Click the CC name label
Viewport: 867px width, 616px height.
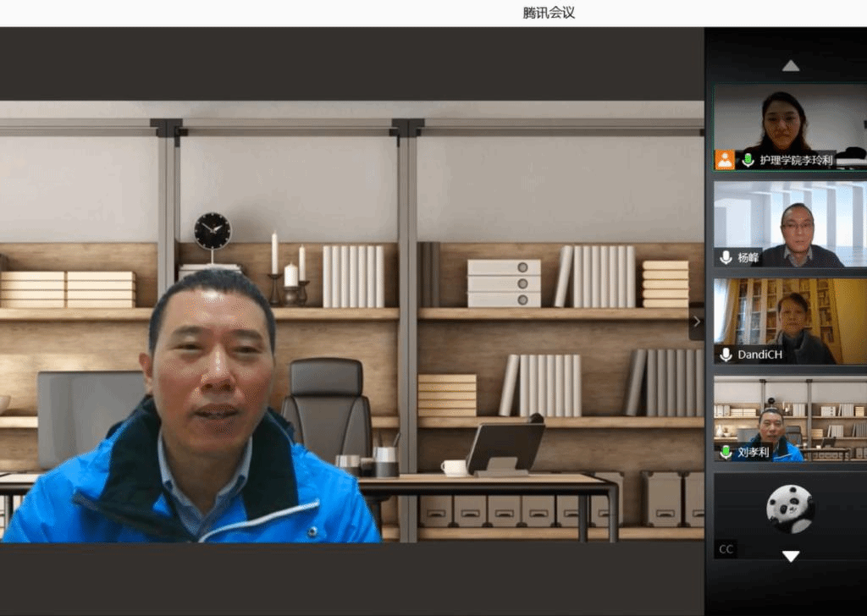coord(726,549)
